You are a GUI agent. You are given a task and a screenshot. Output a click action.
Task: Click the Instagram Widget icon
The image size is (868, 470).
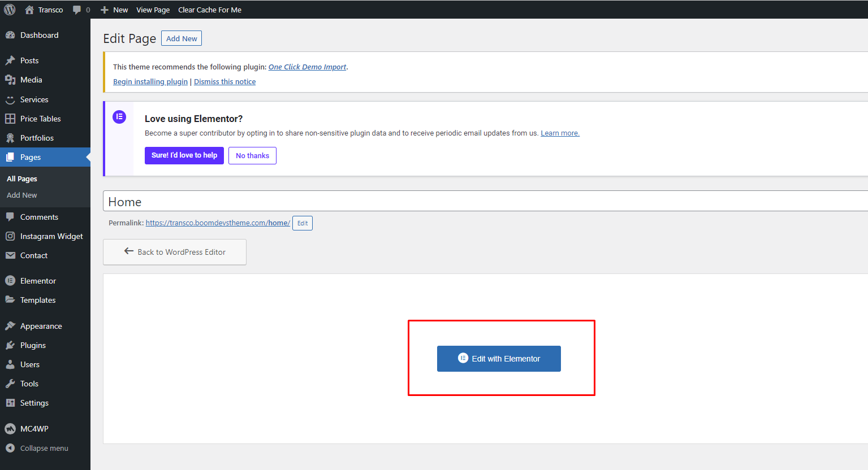tap(10, 236)
